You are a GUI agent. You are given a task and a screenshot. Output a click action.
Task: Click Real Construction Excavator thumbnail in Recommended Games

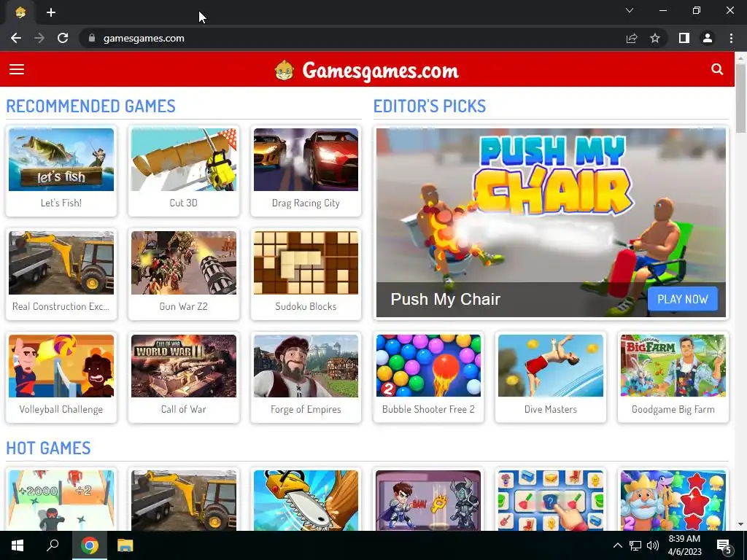(61, 262)
